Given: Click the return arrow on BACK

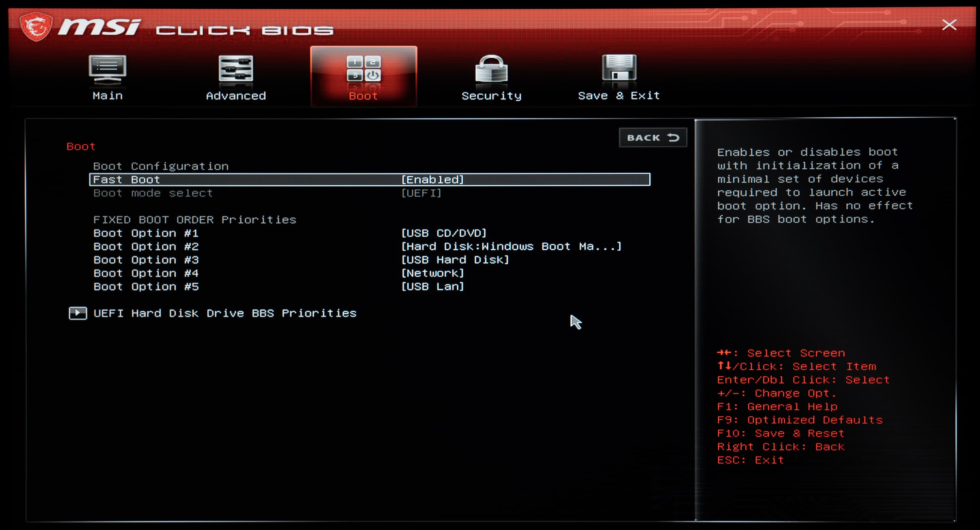Looking at the screenshot, I should click(x=673, y=138).
